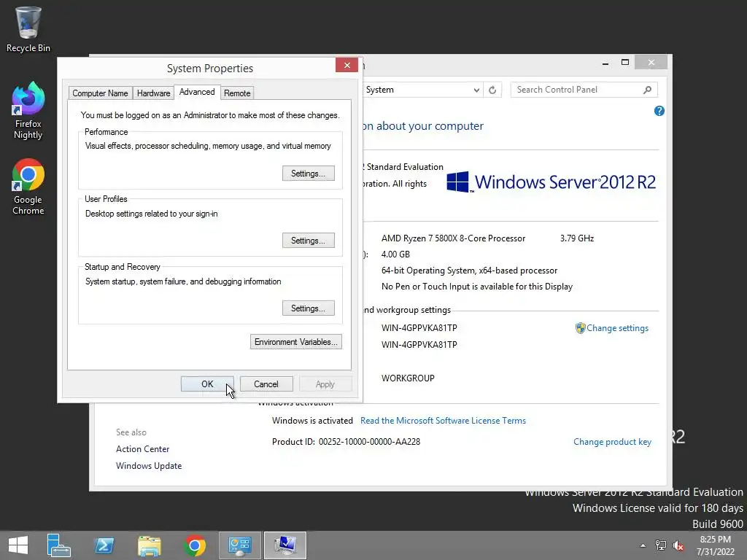Screen dimensions: 747x560
Task: Confirm System Properties with OK
Action: click(207, 384)
